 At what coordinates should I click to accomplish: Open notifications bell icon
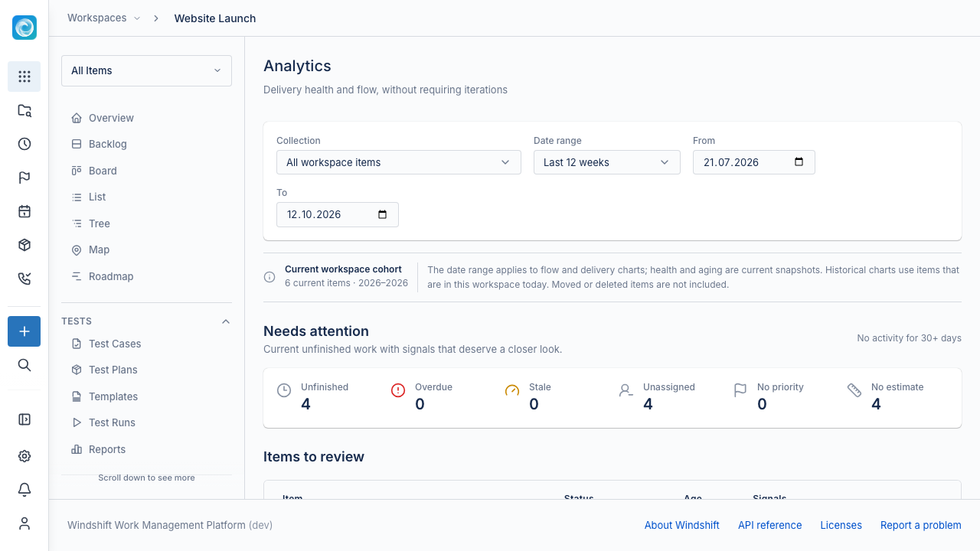(x=24, y=490)
